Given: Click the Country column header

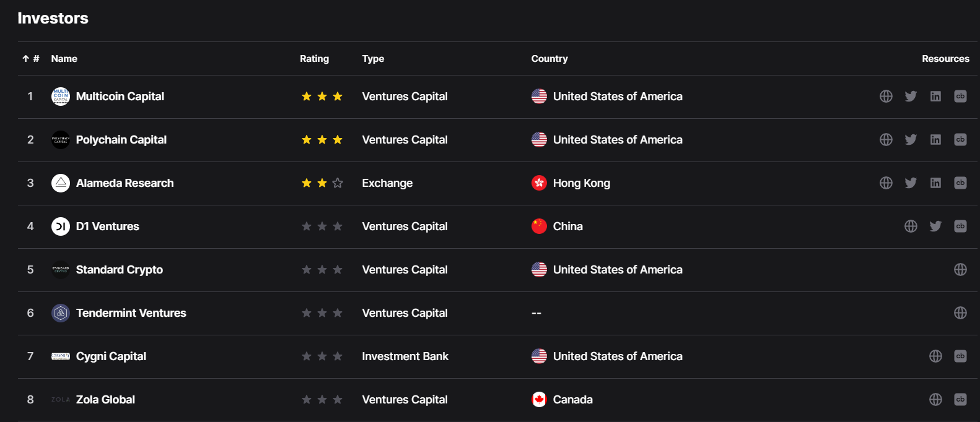Looking at the screenshot, I should click(549, 59).
